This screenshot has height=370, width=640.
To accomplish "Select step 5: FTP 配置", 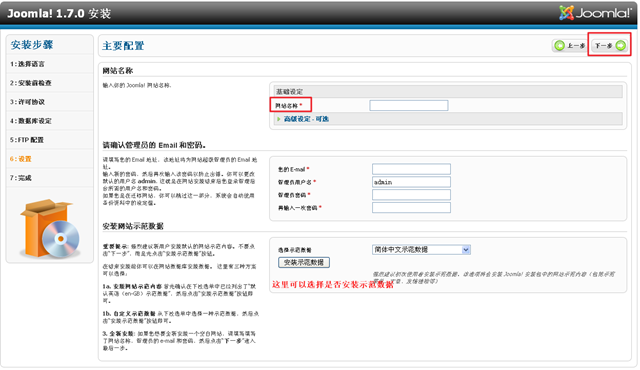I will pyautogui.click(x=27, y=140).
